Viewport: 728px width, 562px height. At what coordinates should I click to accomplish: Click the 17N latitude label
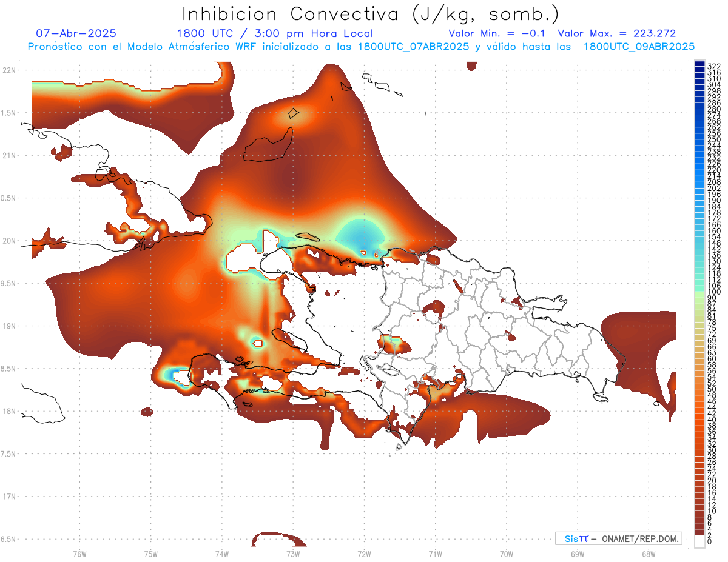(9, 497)
